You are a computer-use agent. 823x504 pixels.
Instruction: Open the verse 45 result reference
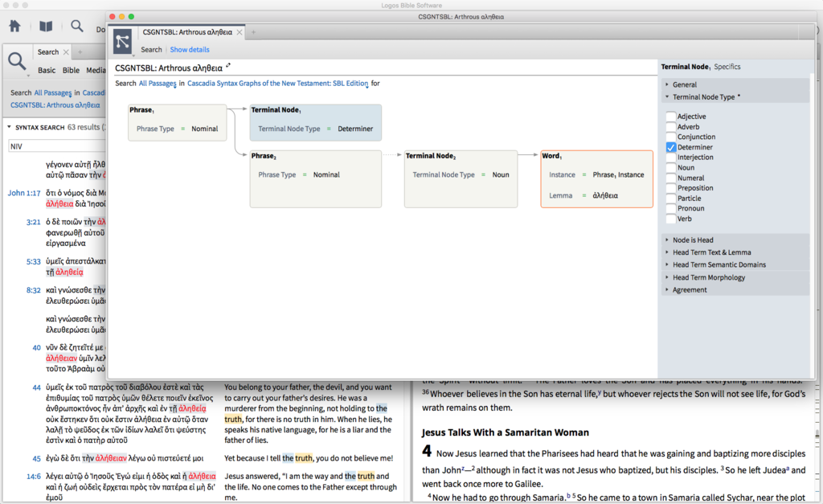click(x=37, y=458)
